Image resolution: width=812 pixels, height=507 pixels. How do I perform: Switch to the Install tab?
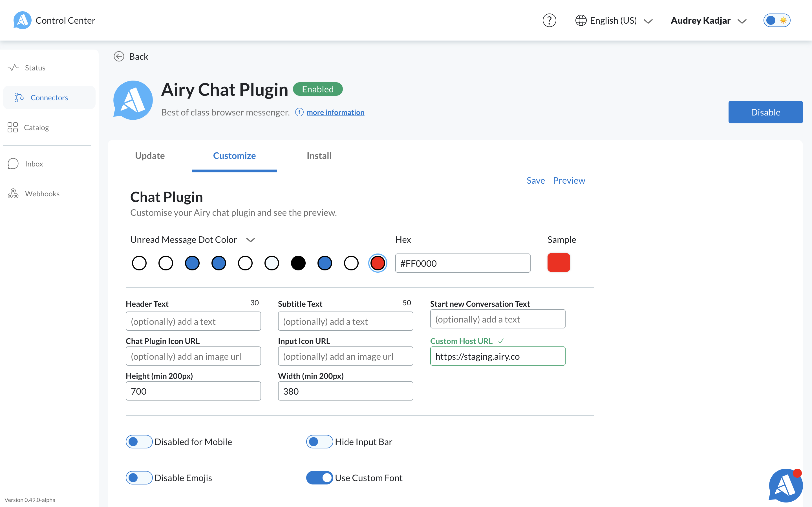[x=318, y=155]
